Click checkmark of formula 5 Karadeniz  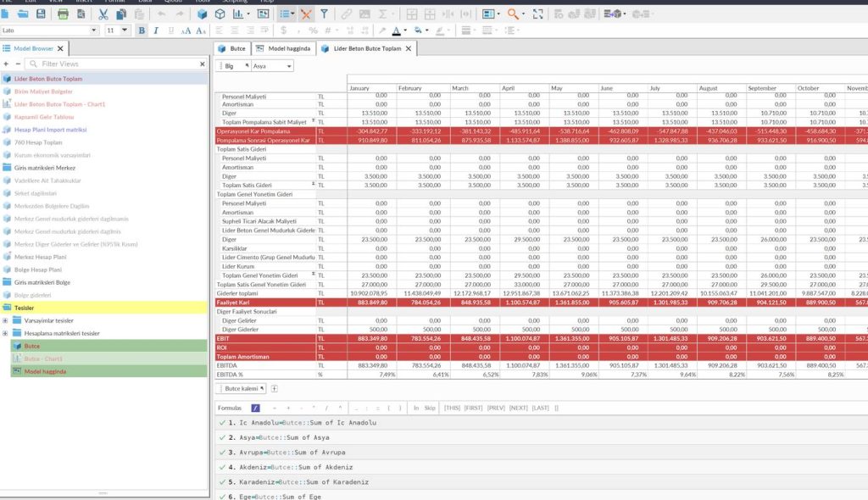pyautogui.click(x=223, y=482)
